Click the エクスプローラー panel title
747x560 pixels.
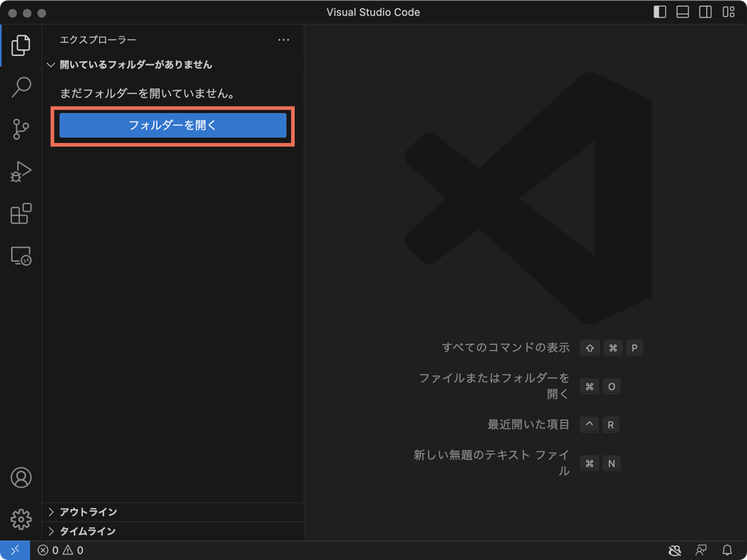coord(98,40)
